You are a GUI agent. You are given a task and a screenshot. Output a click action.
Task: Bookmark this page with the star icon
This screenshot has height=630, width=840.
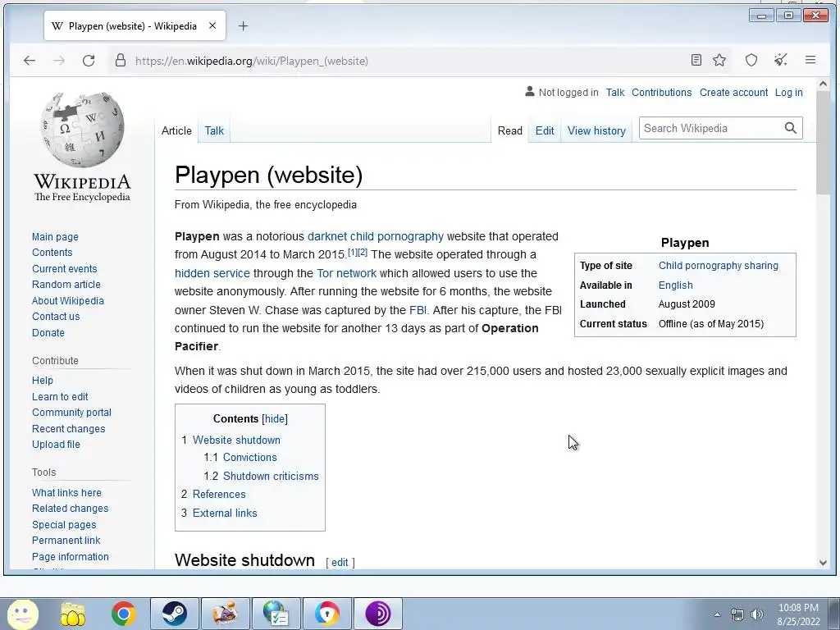719,60
